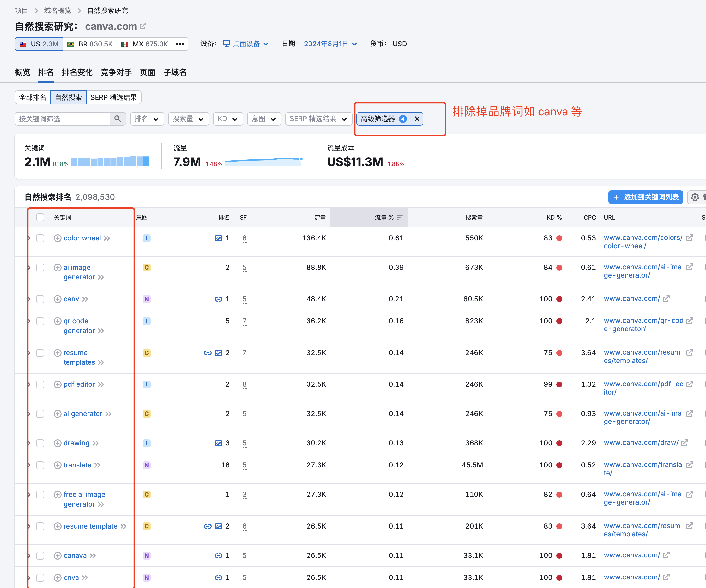Click image SERP icon in drawing row
Viewport: 706px width, 588px height.
point(219,443)
